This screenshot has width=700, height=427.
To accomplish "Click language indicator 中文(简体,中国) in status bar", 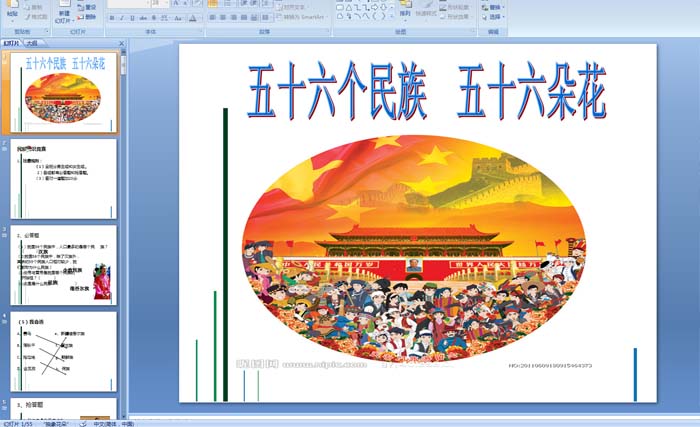I will point(113,423).
